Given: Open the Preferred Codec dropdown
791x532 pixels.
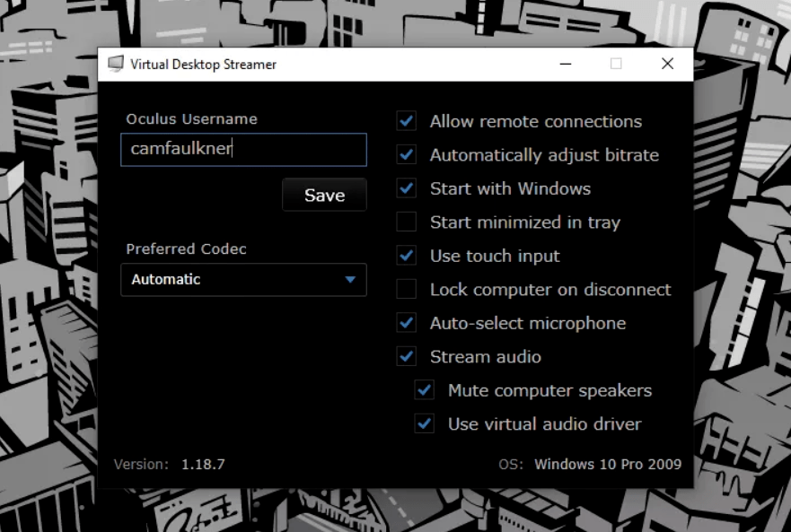Looking at the screenshot, I should click(242, 280).
